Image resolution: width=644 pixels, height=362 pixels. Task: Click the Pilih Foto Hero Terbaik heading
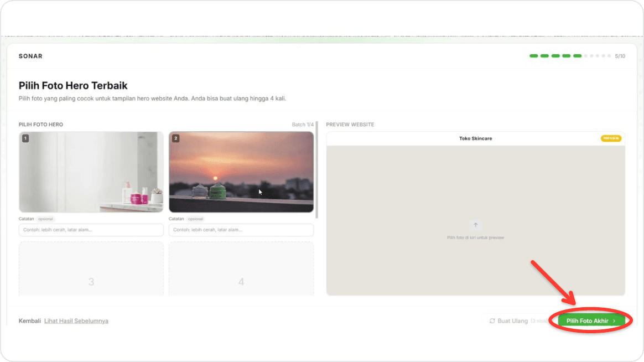[73, 85]
